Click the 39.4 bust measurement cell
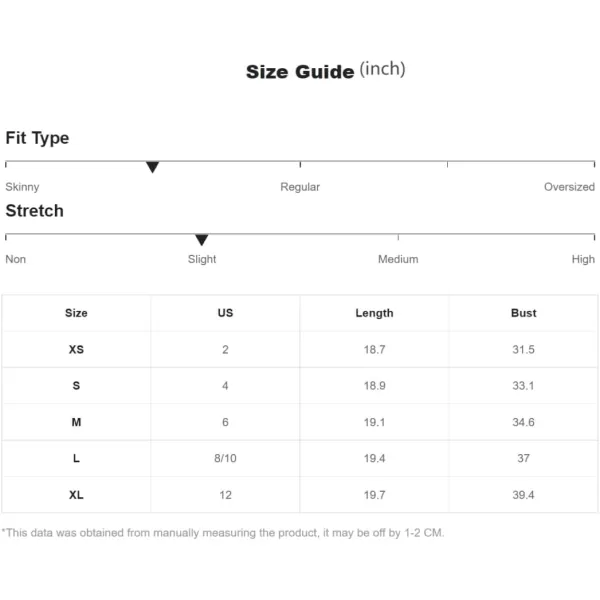The image size is (600, 600). [x=523, y=495]
